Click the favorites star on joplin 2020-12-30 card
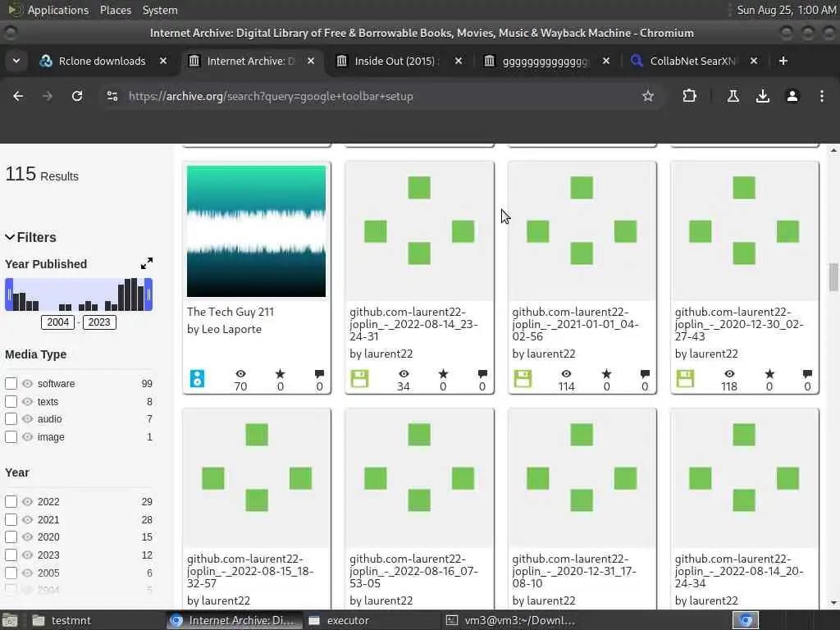 [x=769, y=373]
